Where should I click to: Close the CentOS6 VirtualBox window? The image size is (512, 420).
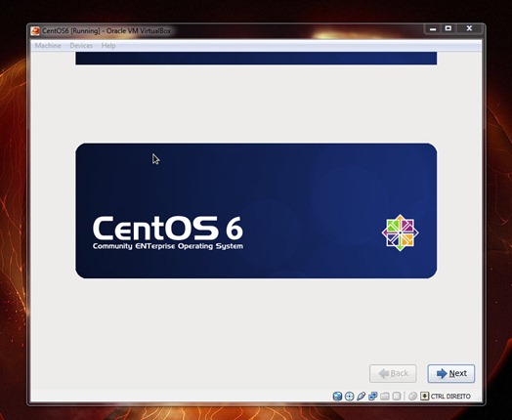coord(470,28)
